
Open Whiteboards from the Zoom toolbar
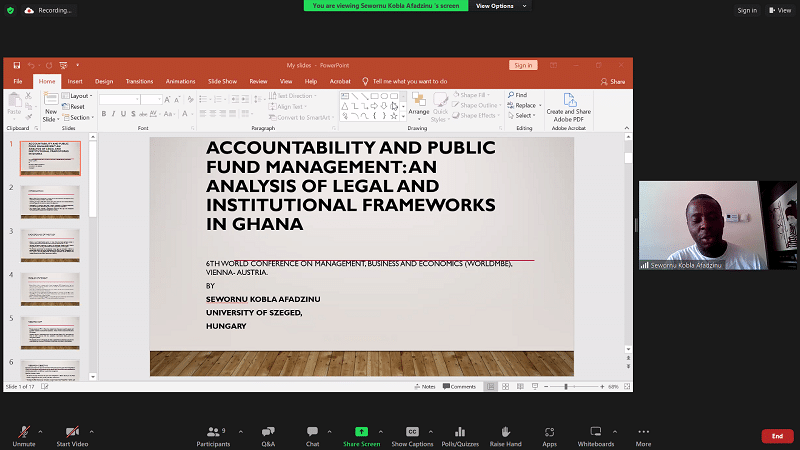pos(596,432)
